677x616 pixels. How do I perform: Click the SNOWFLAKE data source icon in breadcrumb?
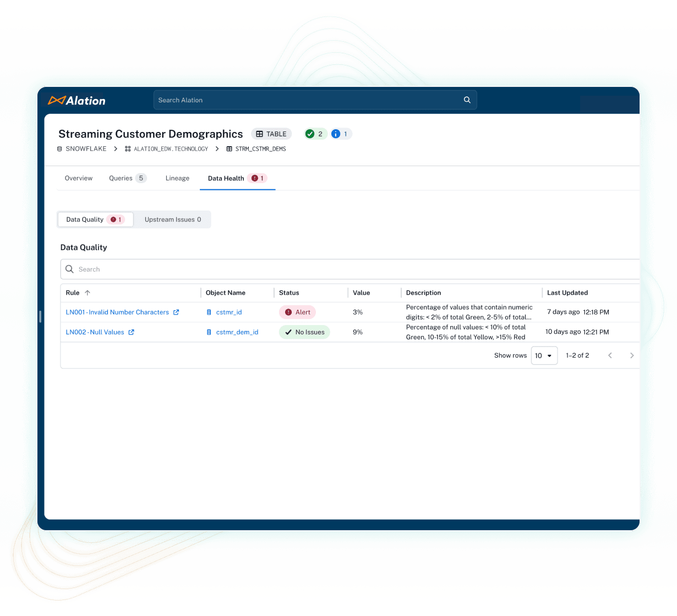59,148
